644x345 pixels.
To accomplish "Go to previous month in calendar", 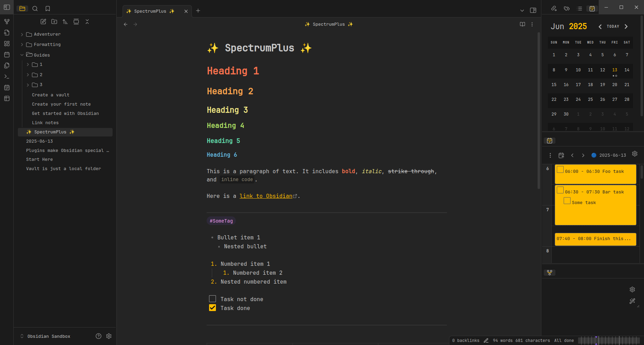I will [x=600, y=26].
